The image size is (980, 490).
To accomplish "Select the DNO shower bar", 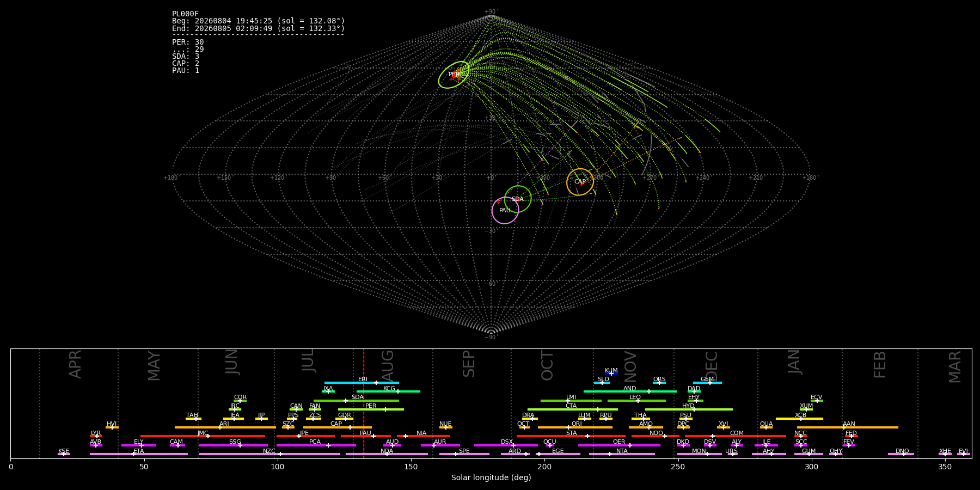I will tap(901, 454).
